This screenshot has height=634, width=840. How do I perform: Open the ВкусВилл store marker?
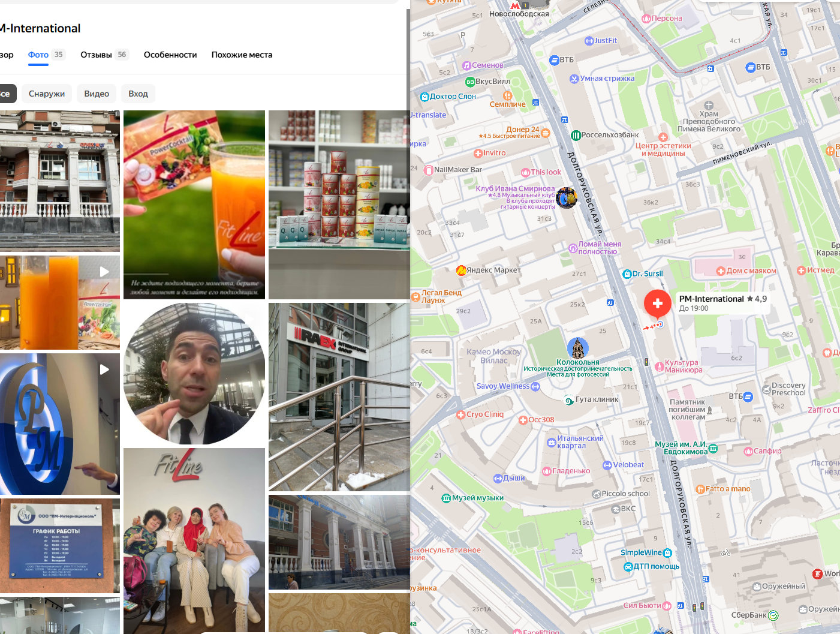coord(470,82)
